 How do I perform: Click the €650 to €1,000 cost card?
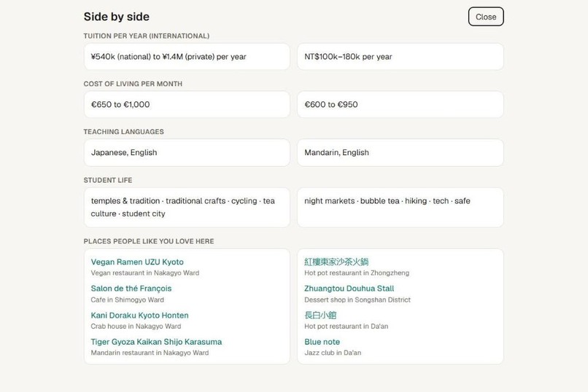(x=187, y=104)
